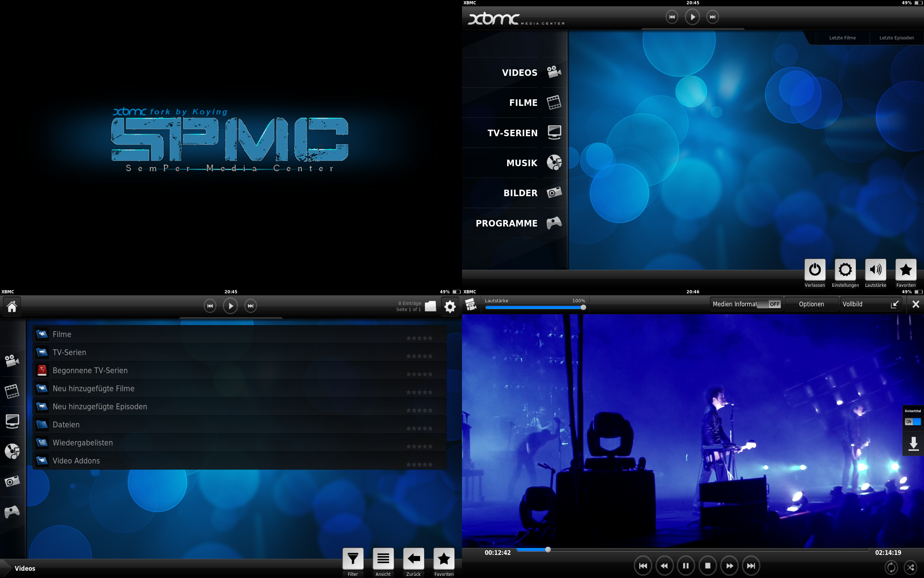Click play in the Videos window header

coord(230,306)
